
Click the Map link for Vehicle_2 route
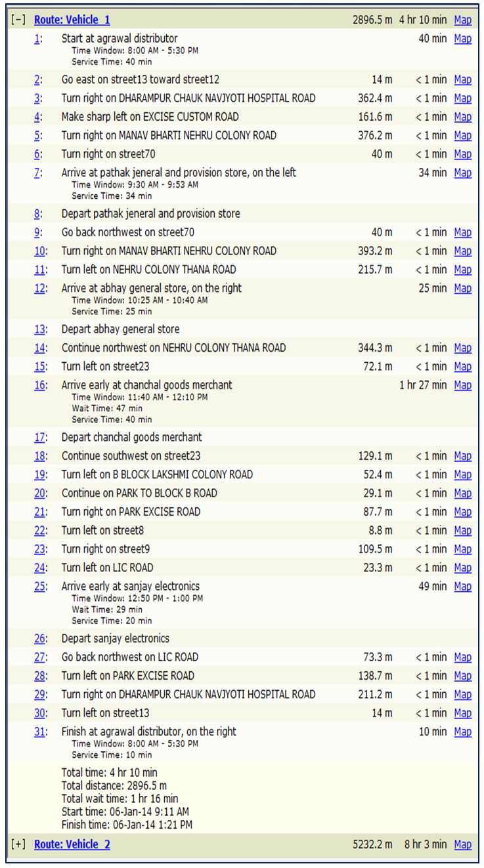(x=462, y=844)
